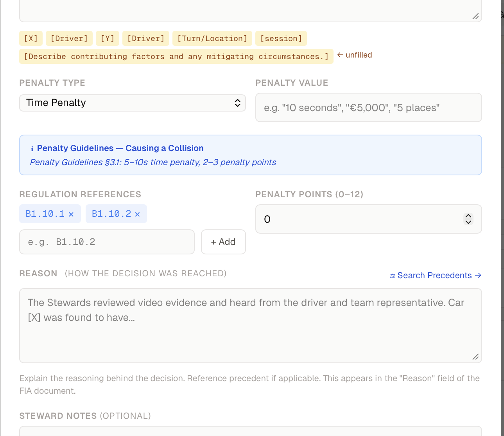The image size is (504, 436).
Task: Remove the B1.10.1 regulation reference chip
Action: [71, 214]
